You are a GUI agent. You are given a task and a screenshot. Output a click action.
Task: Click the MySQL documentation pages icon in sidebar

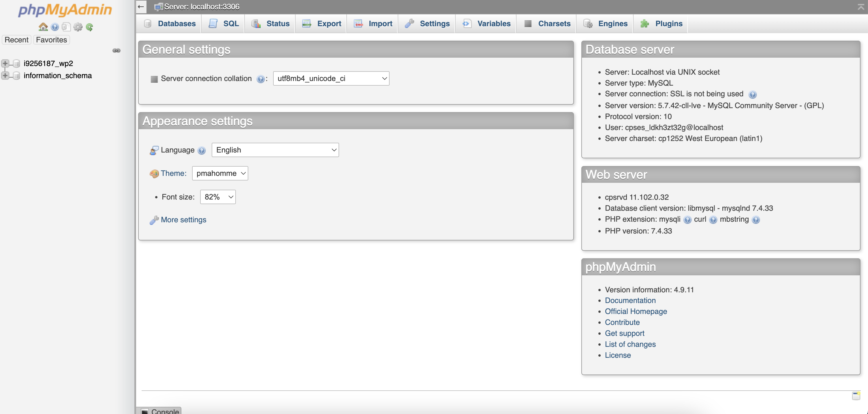[x=66, y=27]
